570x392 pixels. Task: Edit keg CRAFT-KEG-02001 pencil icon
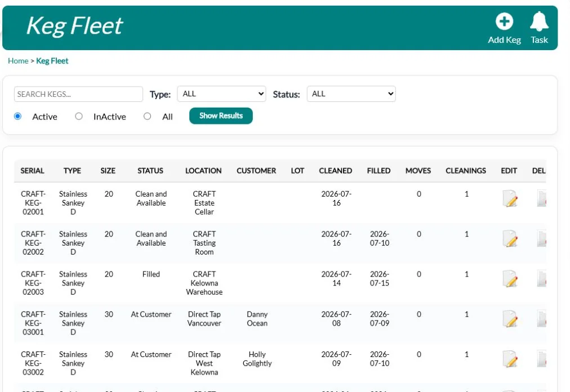coord(510,199)
